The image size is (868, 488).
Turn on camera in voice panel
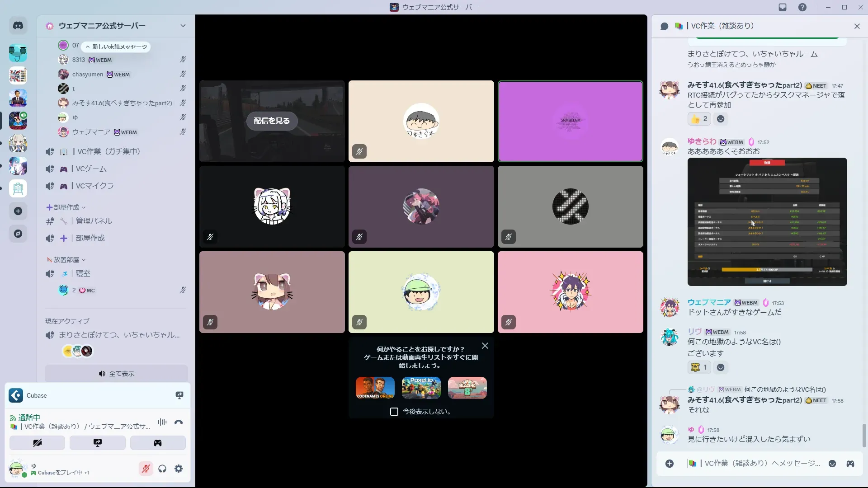[37, 443]
